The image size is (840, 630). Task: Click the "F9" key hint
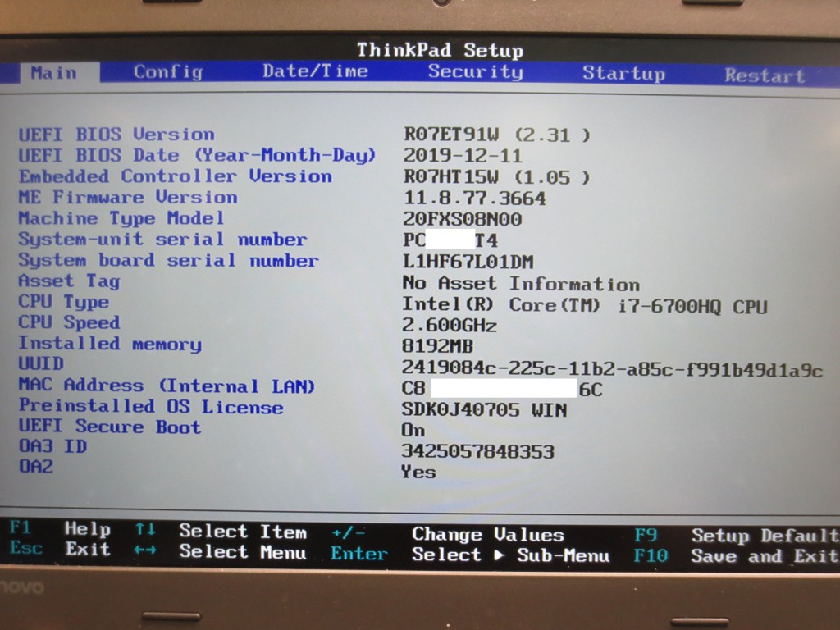[x=646, y=535]
